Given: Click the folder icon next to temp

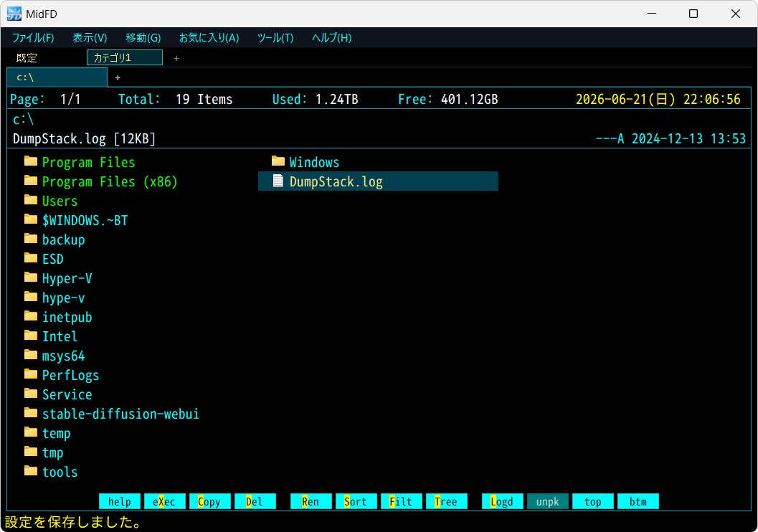Looking at the screenshot, I should pos(30,432).
